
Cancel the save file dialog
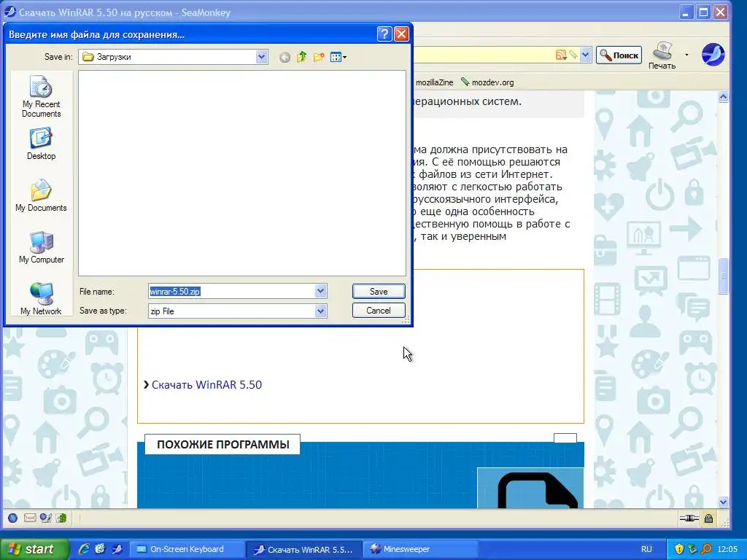pos(379,311)
